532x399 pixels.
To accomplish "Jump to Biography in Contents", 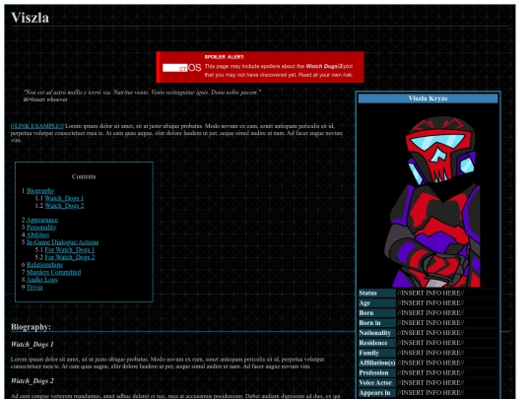I will (x=40, y=191).
